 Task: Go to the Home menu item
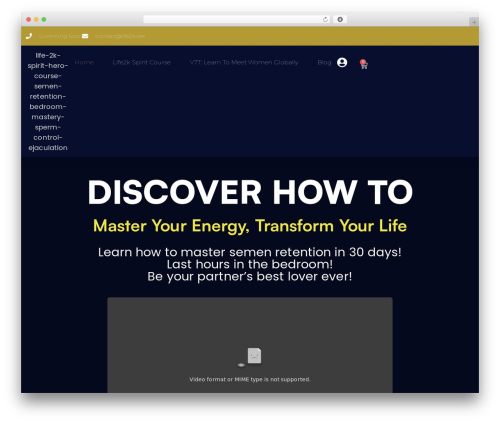click(84, 62)
